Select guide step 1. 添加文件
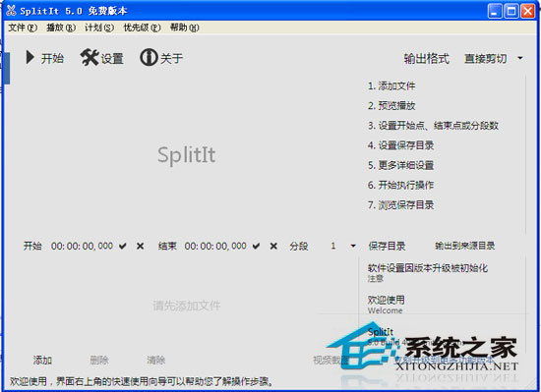Screen dimensions: 541x392 pos(391,85)
